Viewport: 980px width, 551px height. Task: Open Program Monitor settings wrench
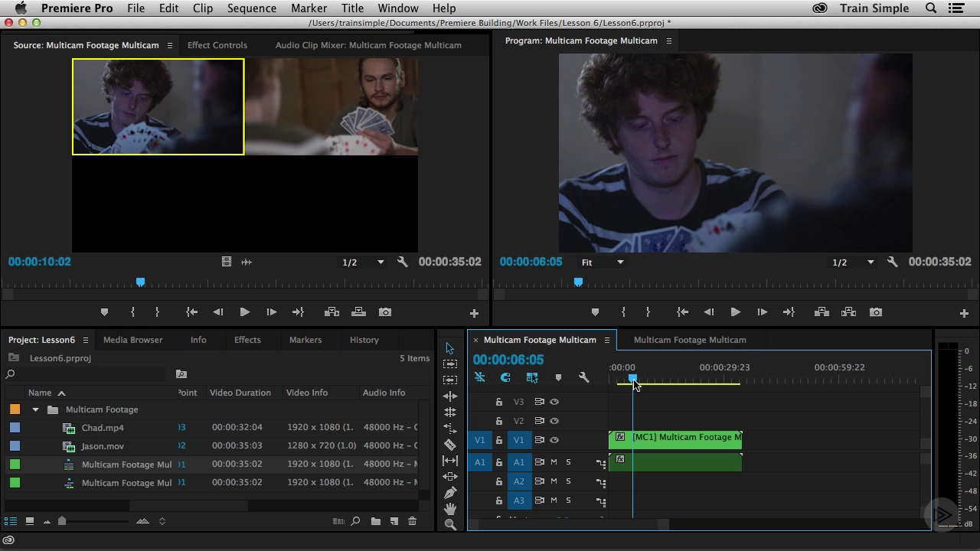(x=893, y=262)
